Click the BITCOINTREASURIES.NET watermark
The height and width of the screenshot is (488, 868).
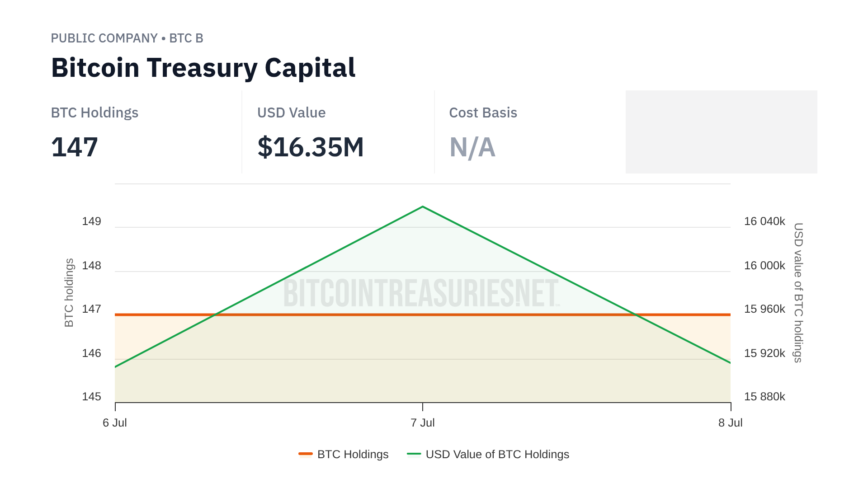[421, 293]
